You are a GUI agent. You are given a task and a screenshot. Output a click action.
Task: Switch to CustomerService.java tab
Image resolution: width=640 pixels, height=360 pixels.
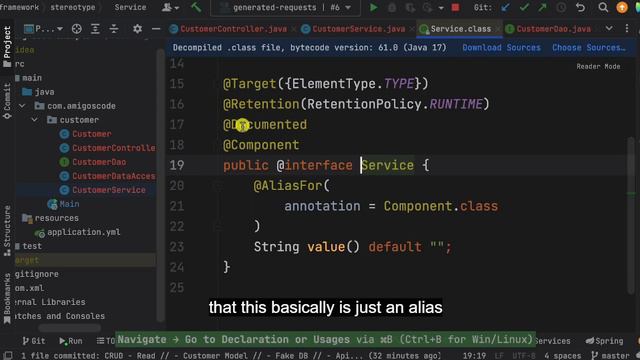click(358, 29)
